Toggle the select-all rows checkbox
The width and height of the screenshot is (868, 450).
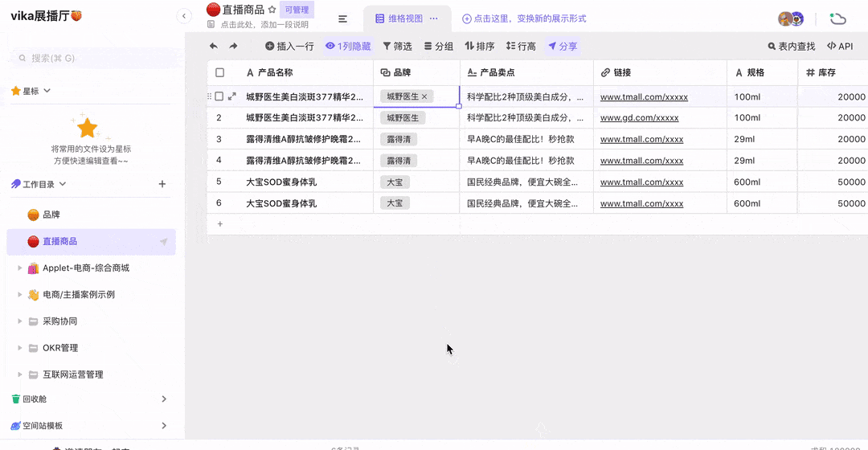220,73
